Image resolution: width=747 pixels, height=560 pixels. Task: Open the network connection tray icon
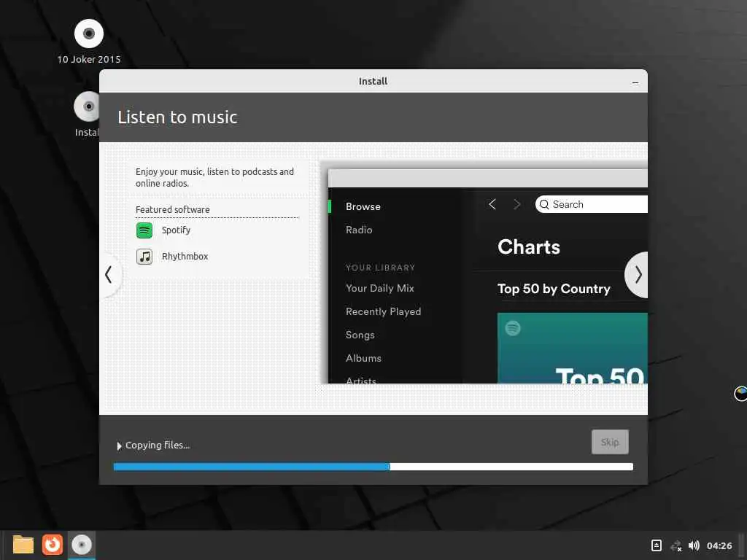pos(676,545)
